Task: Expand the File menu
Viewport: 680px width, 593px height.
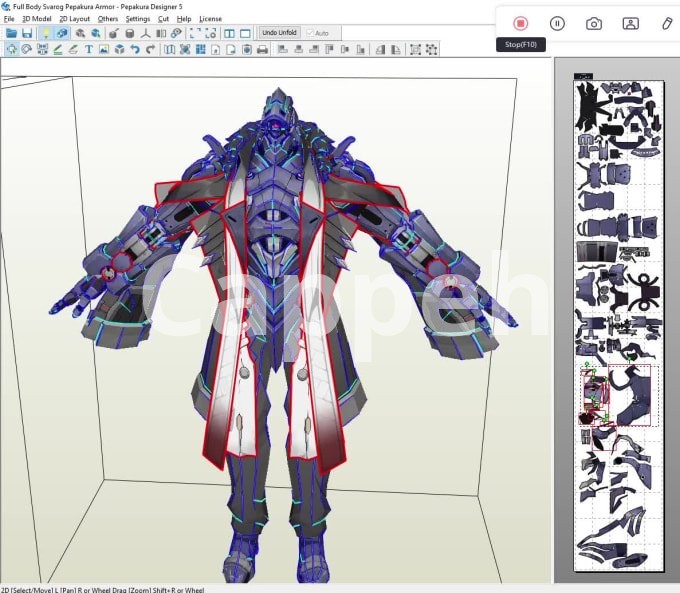Action: click(9, 19)
